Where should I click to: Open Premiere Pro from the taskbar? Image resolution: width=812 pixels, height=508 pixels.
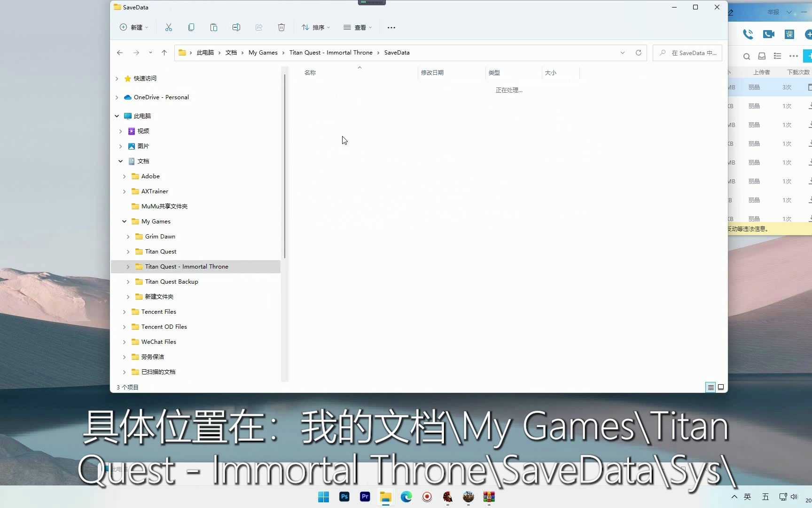(365, 497)
